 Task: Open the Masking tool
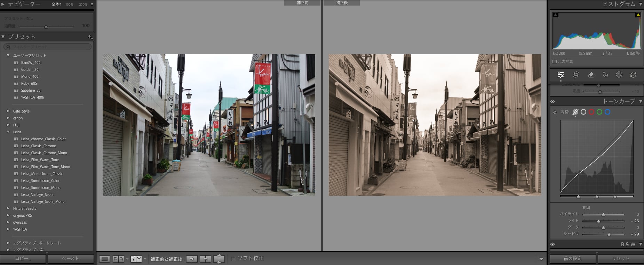tap(619, 75)
